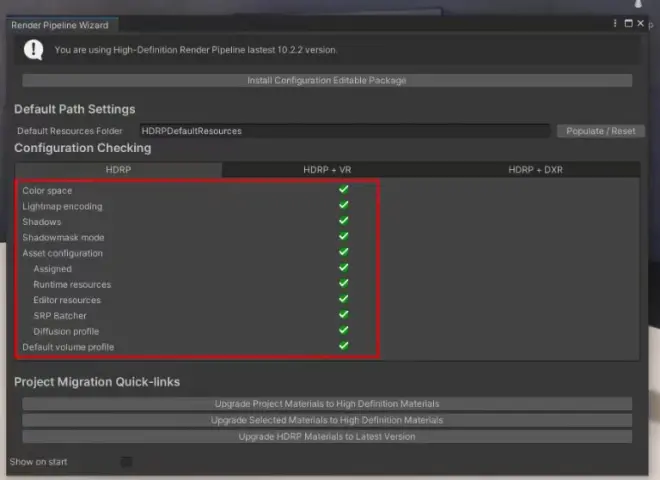Select the Color space row label
The height and width of the screenshot is (480, 660).
point(47,191)
